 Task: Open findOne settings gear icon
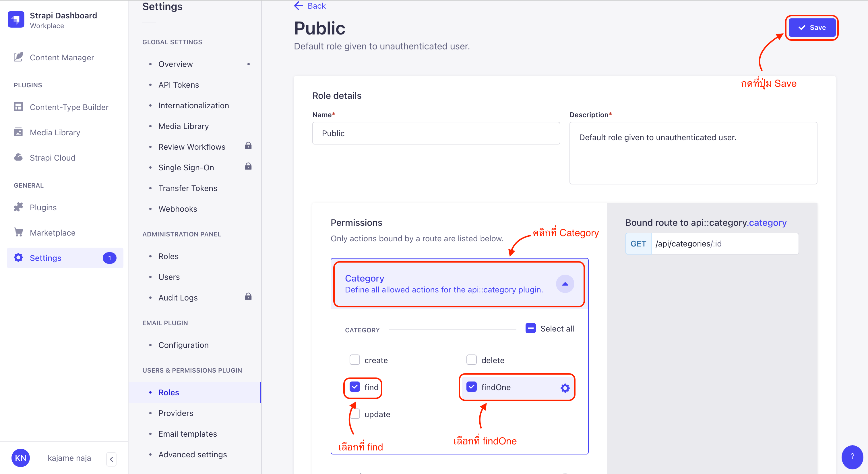pos(565,388)
